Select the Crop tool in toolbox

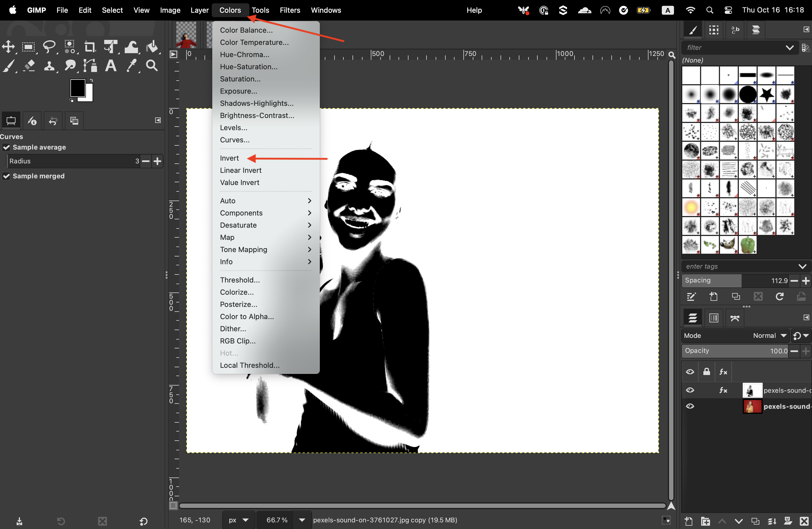click(x=90, y=47)
